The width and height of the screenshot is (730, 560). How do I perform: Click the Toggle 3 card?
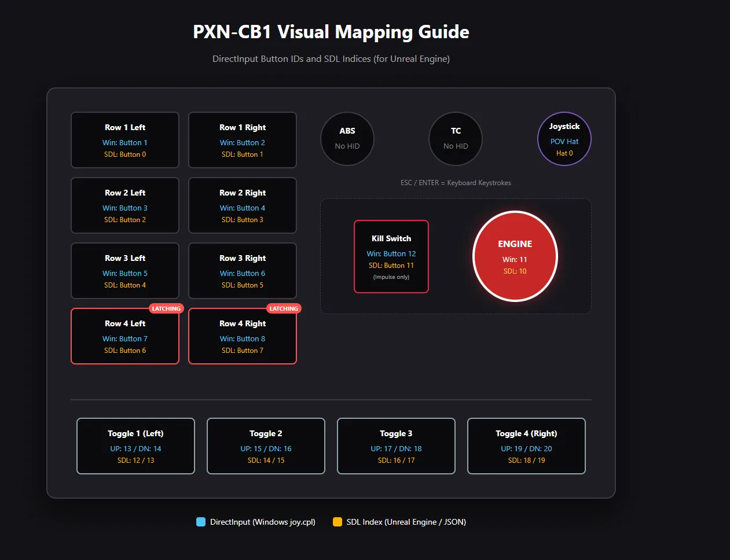pyautogui.click(x=396, y=446)
